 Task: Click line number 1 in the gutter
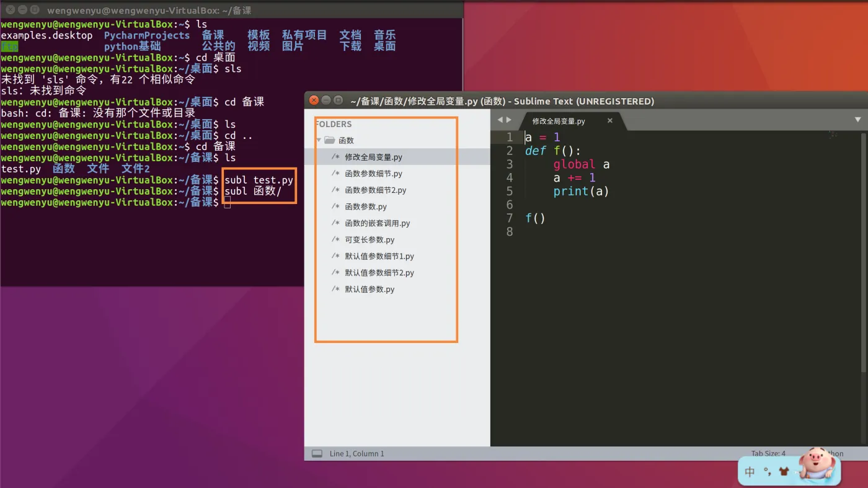tap(510, 137)
